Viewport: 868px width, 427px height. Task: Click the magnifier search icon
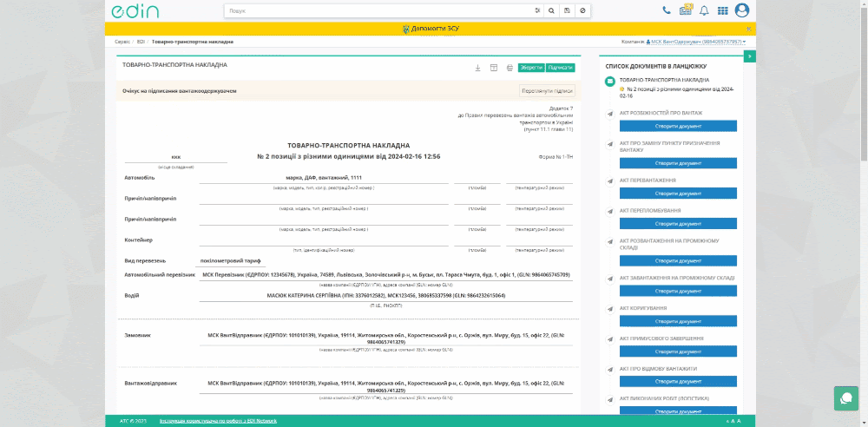[551, 10]
